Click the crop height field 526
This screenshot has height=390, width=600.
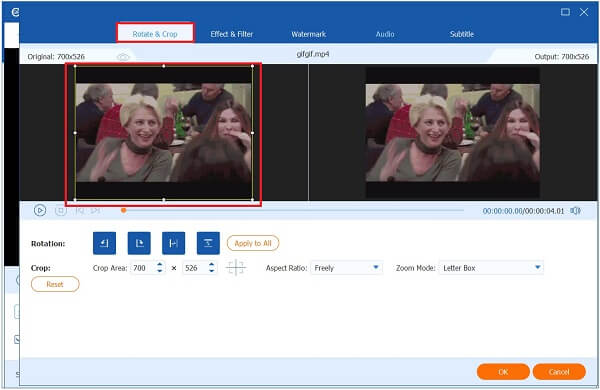(195, 268)
